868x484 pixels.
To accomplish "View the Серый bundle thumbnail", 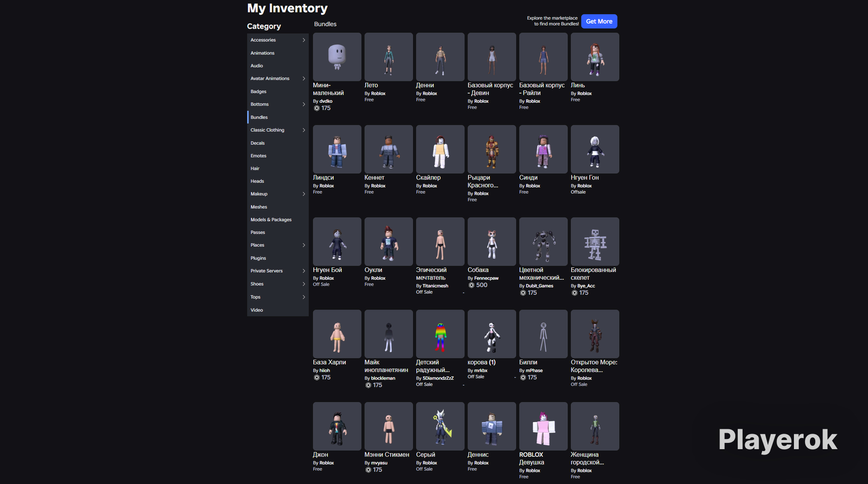I will coord(440,426).
